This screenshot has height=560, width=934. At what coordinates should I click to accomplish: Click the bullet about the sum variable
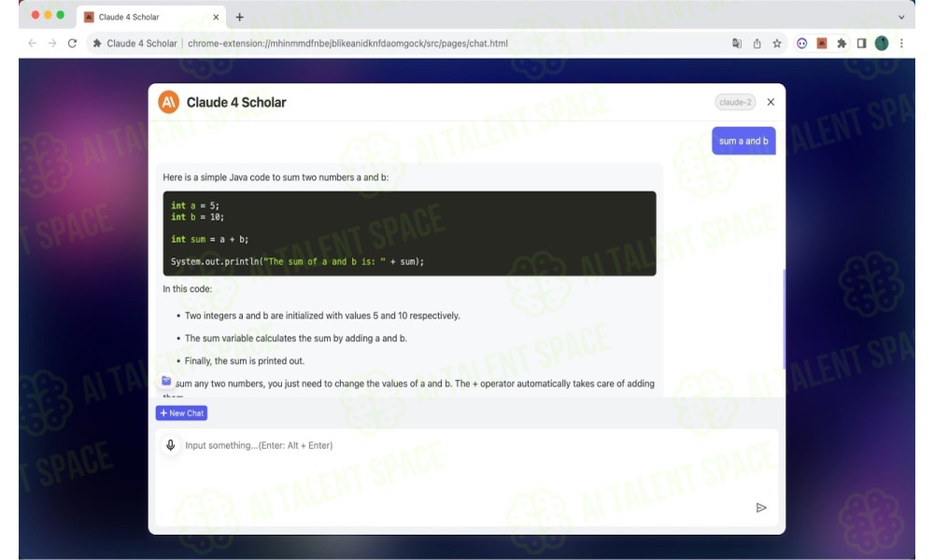pos(296,339)
